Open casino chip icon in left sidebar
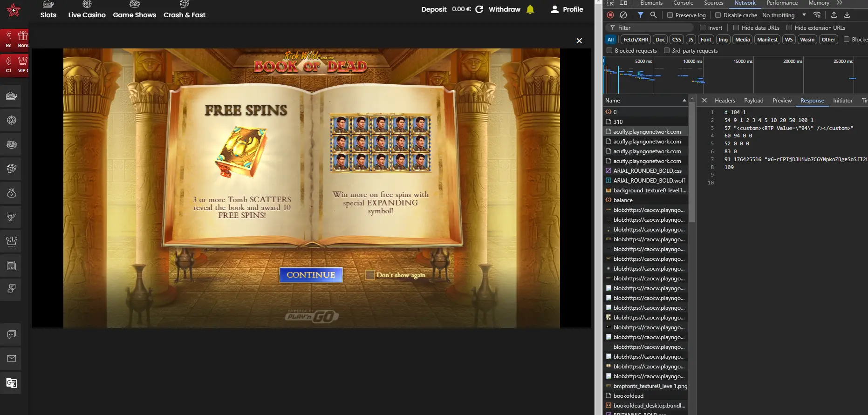The width and height of the screenshot is (868, 415). pyautogui.click(x=11, y=120)
